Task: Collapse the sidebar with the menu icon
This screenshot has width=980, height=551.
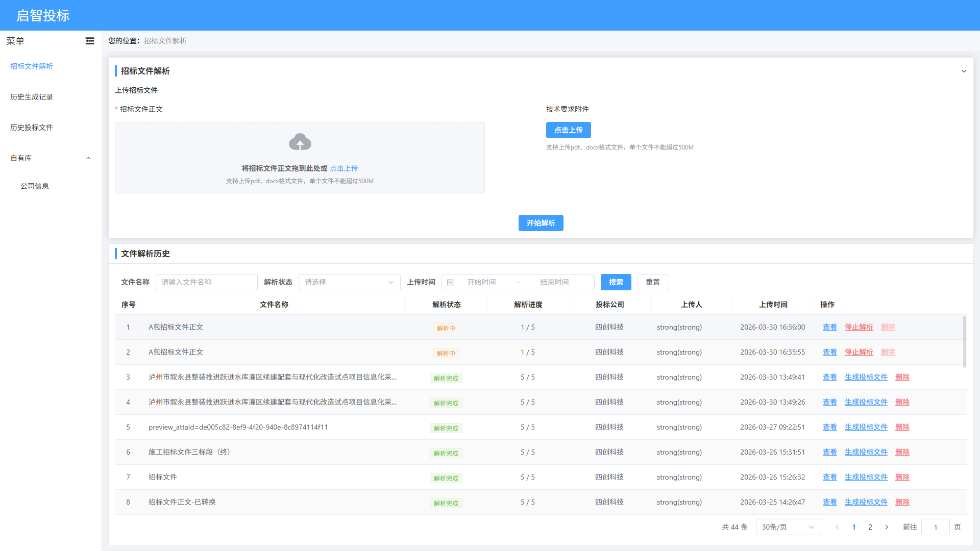Action: pos(90,41)
